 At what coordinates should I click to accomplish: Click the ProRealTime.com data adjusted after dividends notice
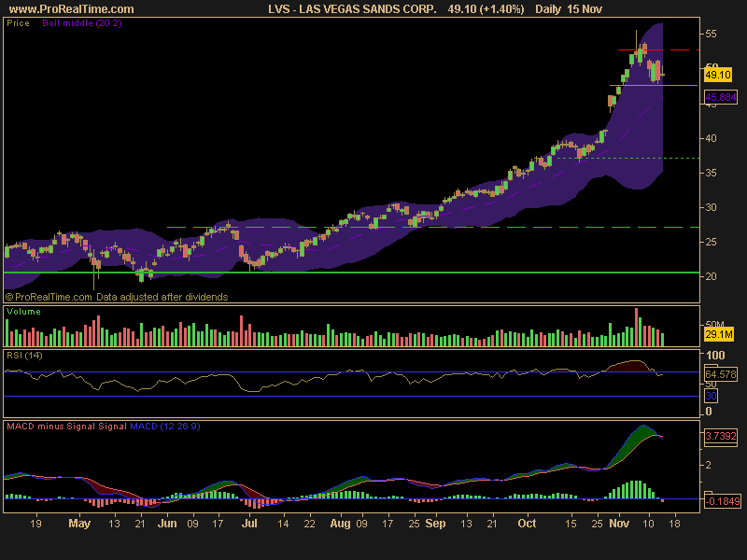pos(116,297)
